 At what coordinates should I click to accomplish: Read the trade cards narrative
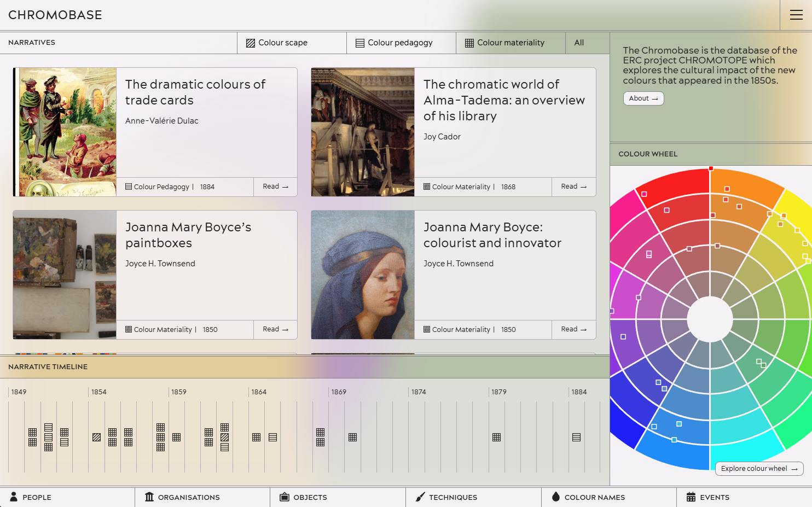275,187
